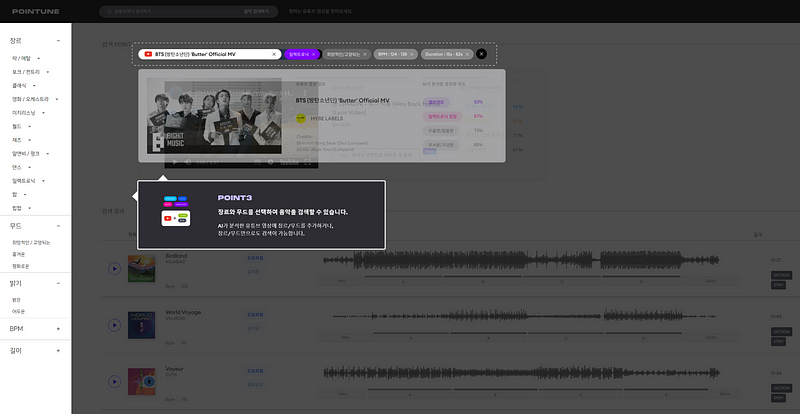Play the YouTube video with player play icon
The image size is (800, 414).
click(174, 162)
